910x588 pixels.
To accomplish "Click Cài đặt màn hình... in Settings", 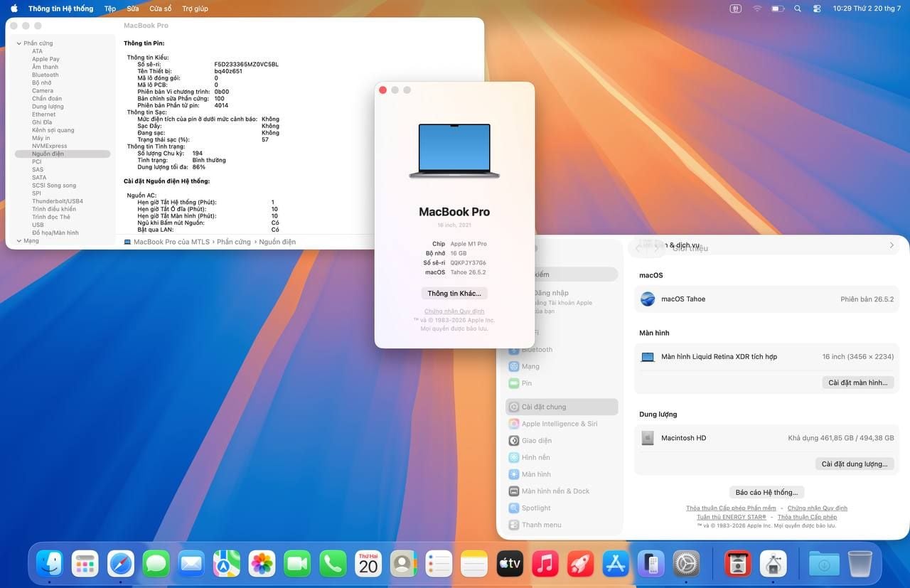I will 858,383.
